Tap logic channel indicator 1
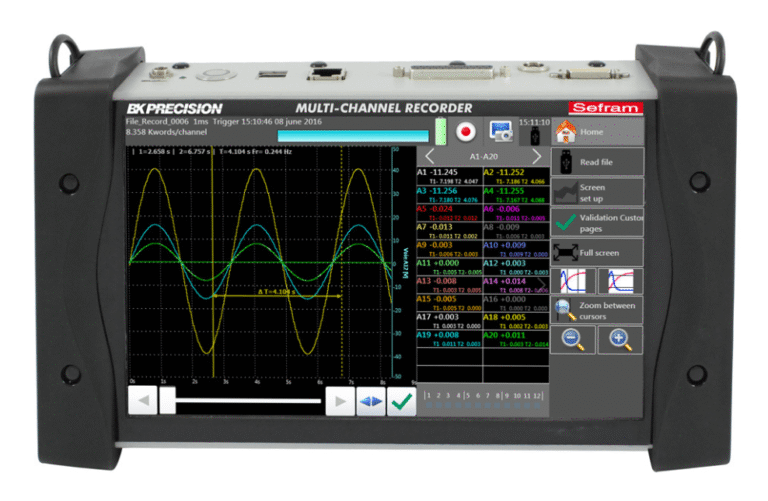The height and width of the screenshot is (501, 768). coord(429,399)
